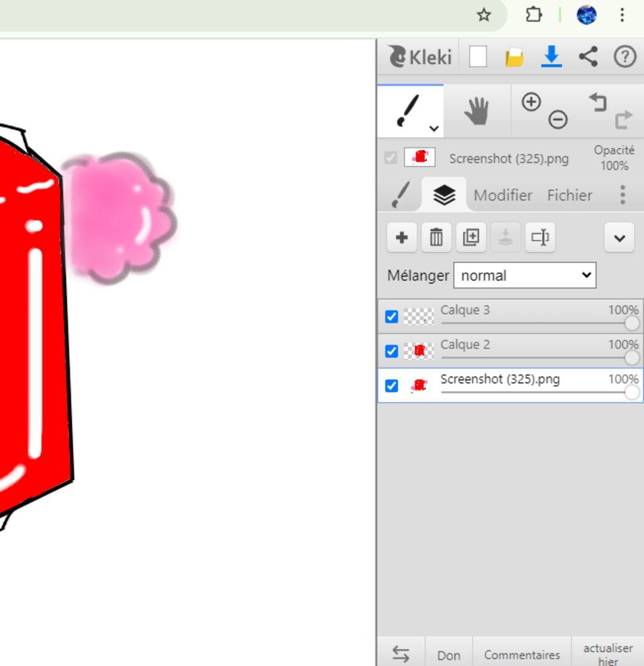Select the brush tool
The height and width of the screenshot is (666, 644).
coord(409,111)
